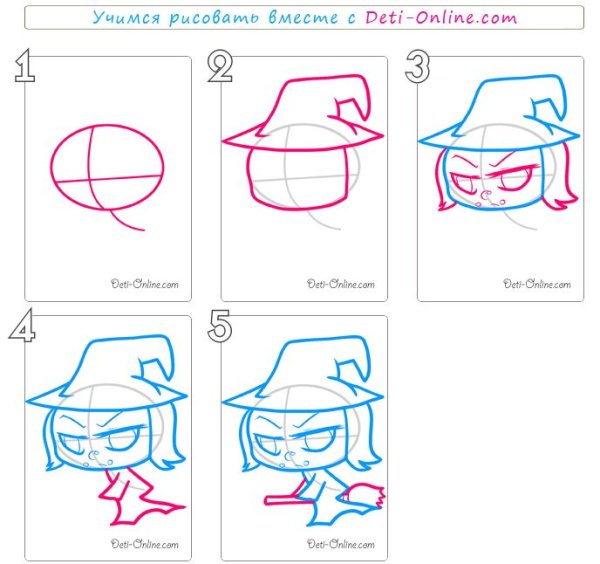Click the step 2 number icon

(x=220, y=67)
